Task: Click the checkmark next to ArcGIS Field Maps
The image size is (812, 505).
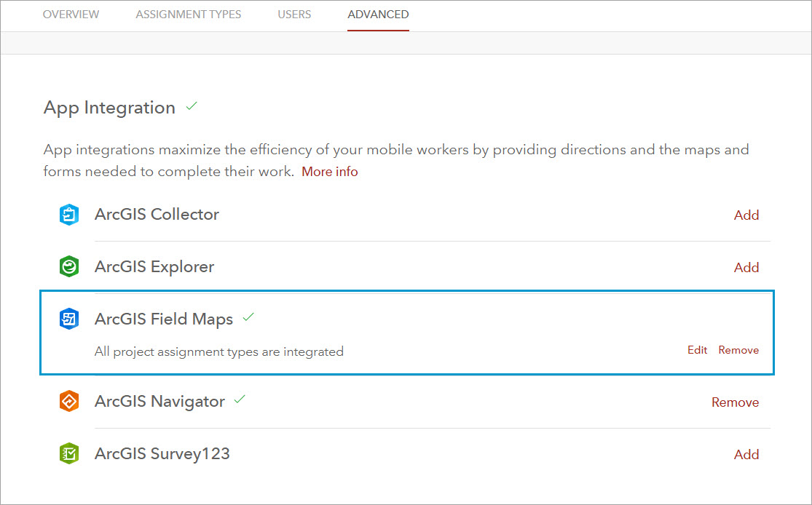Action: (248, 318)
